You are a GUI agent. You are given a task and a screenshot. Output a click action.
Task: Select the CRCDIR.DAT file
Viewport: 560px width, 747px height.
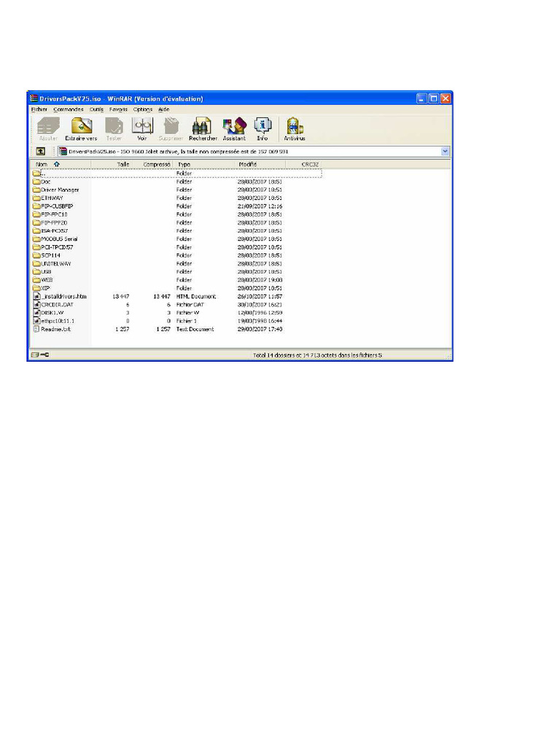coord(53,304)
